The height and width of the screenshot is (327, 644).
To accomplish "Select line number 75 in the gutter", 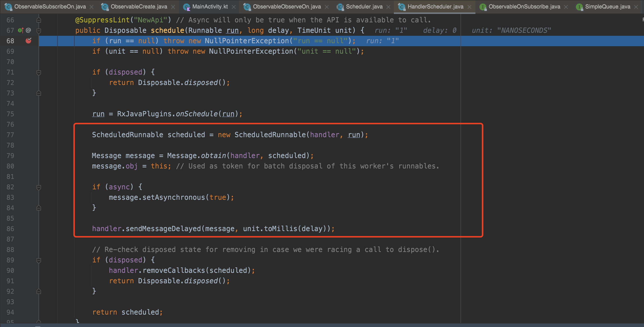I will pos(10,114).
